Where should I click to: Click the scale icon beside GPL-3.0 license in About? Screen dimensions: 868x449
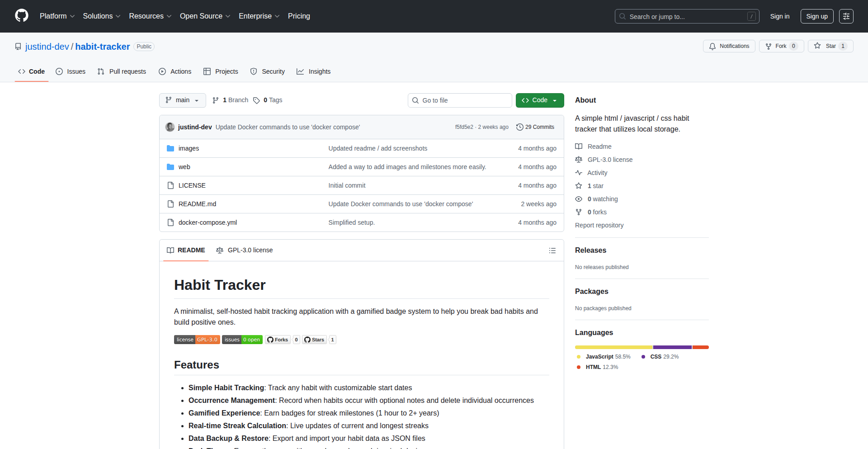coord(579,160)
